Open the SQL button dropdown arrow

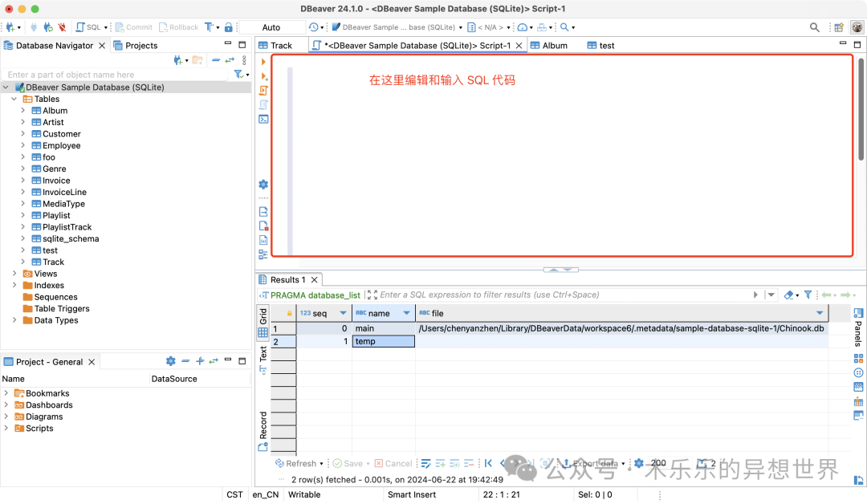[106, 27]
